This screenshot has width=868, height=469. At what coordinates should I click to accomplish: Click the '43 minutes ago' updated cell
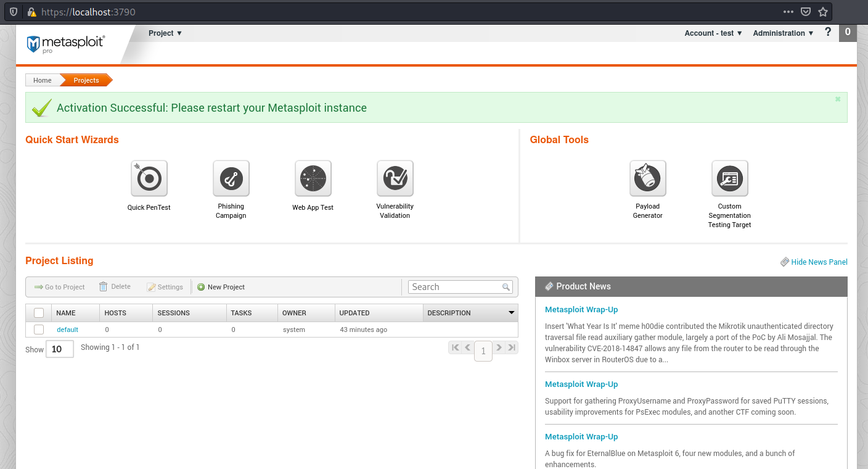coord(364,330)
